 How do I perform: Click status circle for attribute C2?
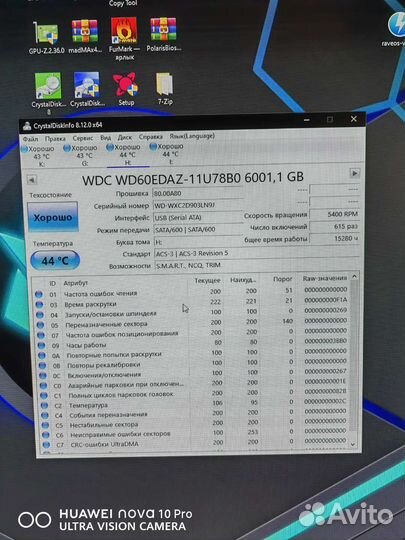pyautogui.click(x=44, y=405)
